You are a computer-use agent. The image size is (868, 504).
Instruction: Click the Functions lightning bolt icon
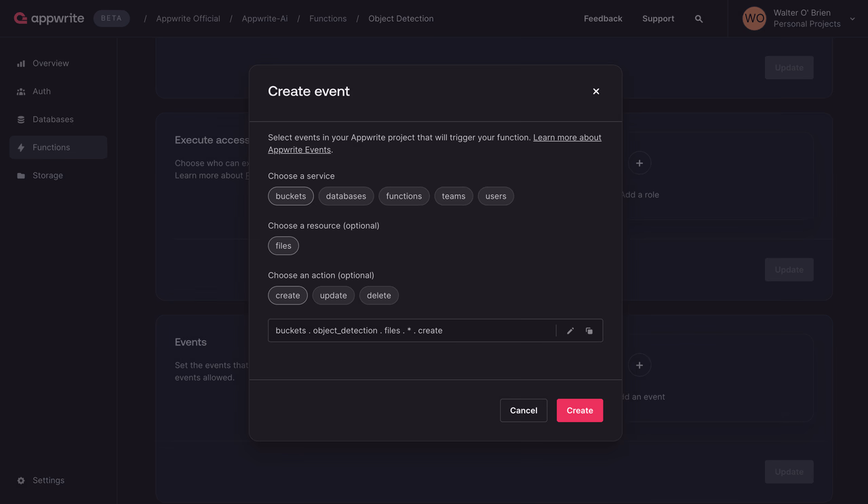coord(21,147)
